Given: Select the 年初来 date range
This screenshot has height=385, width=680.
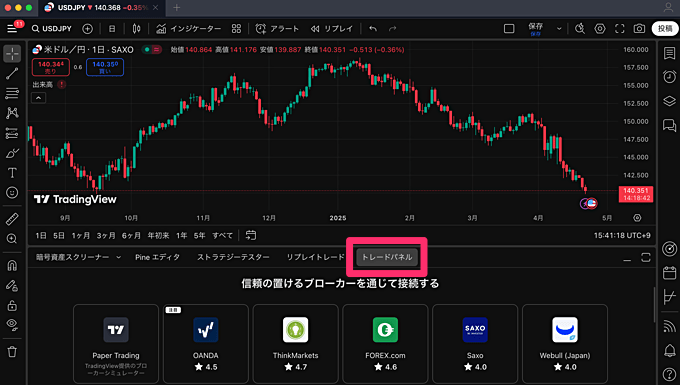Looking at the screenshot, I should (x=158, y=235).
